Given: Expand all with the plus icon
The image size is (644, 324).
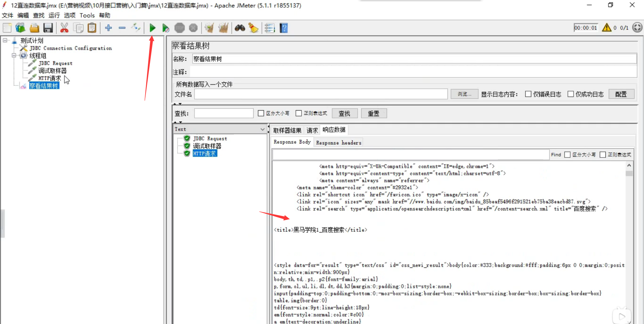Looking at the screenshot, I should [108, 28].
